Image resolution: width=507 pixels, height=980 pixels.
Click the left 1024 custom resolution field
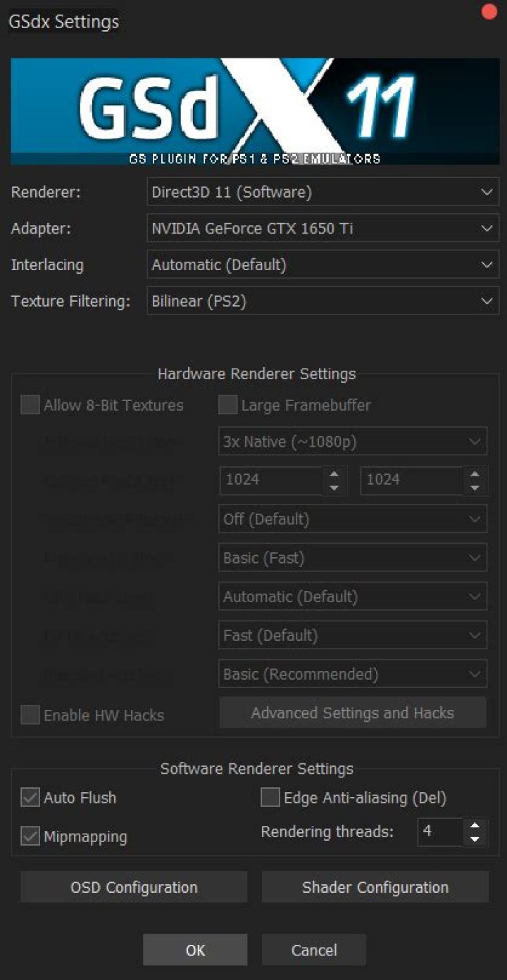(x=270, y=480)
